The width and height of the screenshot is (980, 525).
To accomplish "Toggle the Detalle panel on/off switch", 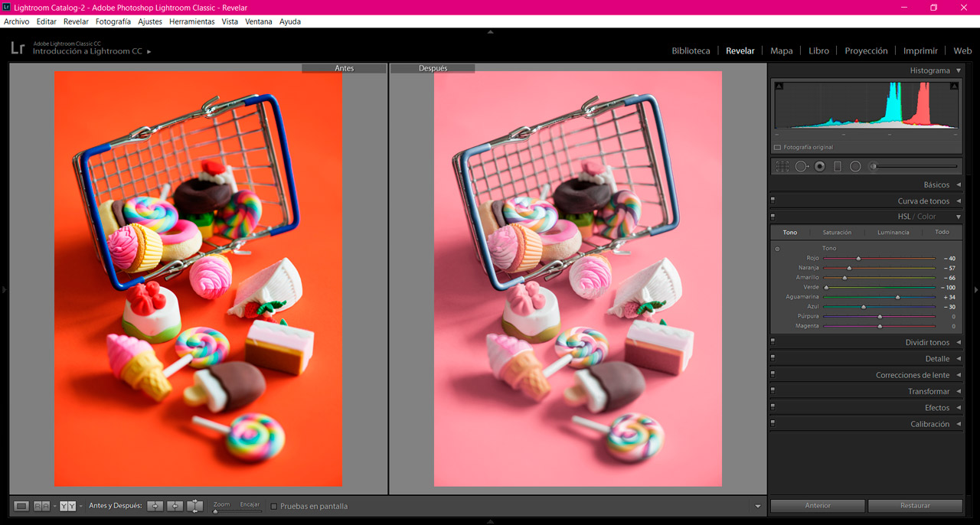I will (773, 358).
